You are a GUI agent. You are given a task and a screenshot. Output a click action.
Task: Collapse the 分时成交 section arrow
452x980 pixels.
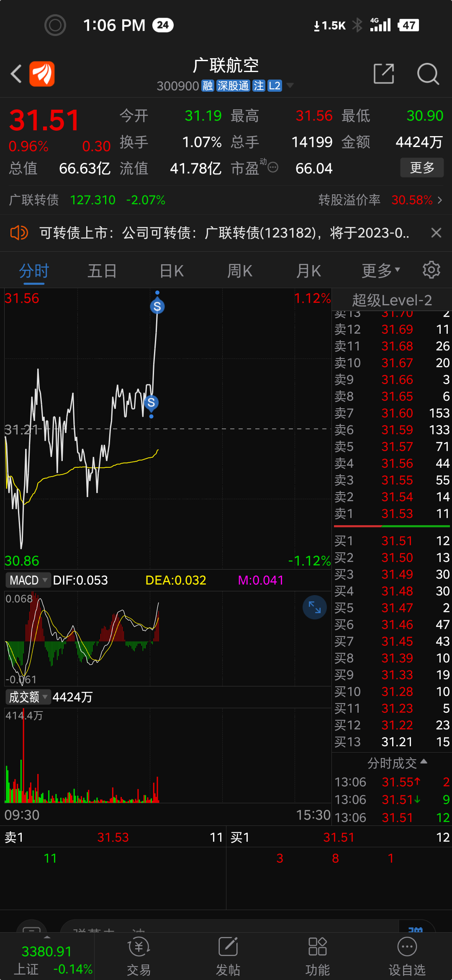coord(424,761)
